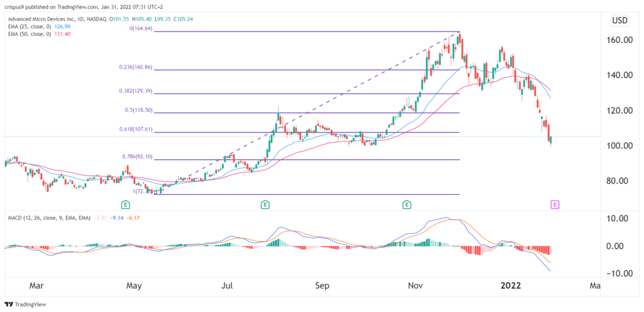Click the pink upcoming earnings E marker

tap(556, 204)
